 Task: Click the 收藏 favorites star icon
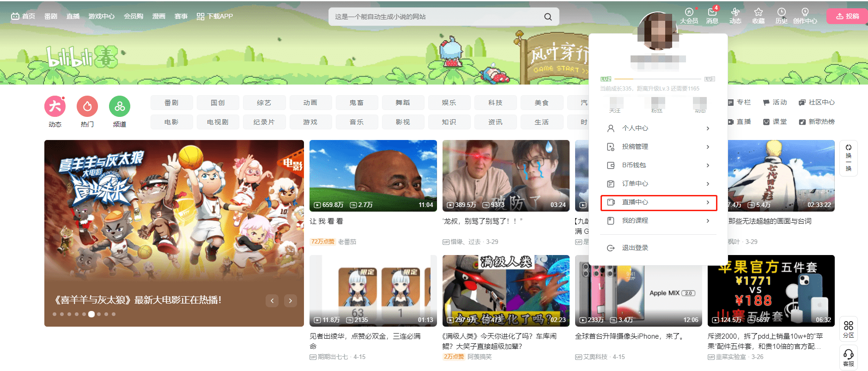point(758,12)
